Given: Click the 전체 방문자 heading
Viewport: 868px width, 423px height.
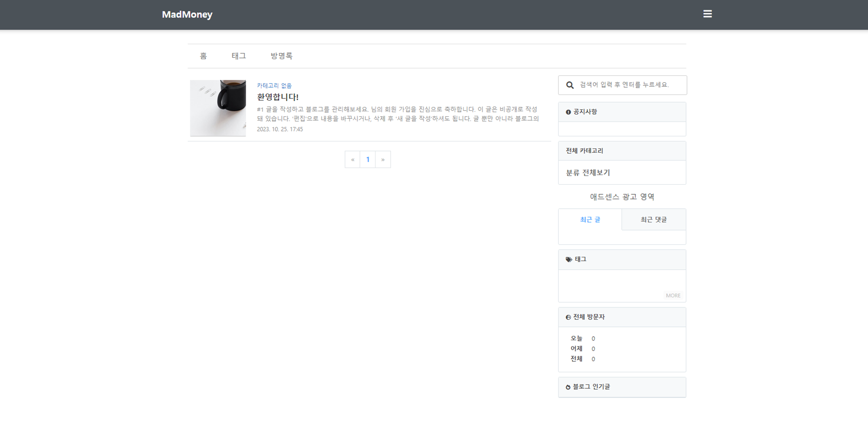Looking at the screenshot, I should [589, 317].
